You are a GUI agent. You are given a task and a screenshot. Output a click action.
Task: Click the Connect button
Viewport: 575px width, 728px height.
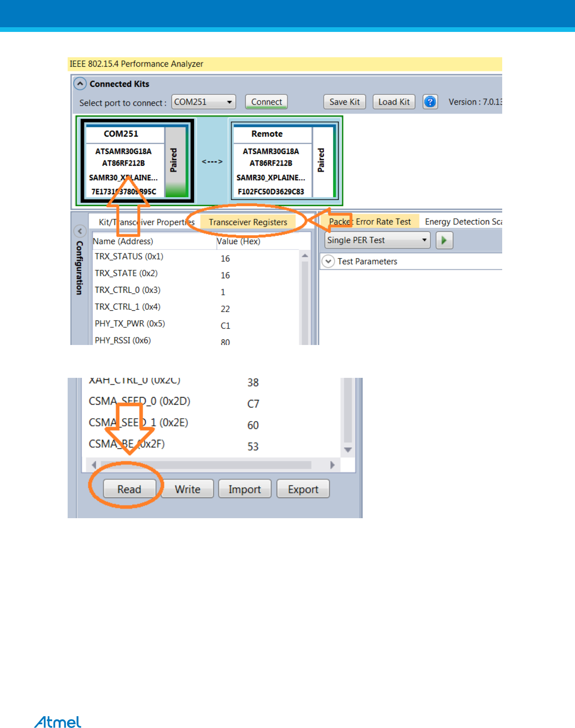[266, 102]
